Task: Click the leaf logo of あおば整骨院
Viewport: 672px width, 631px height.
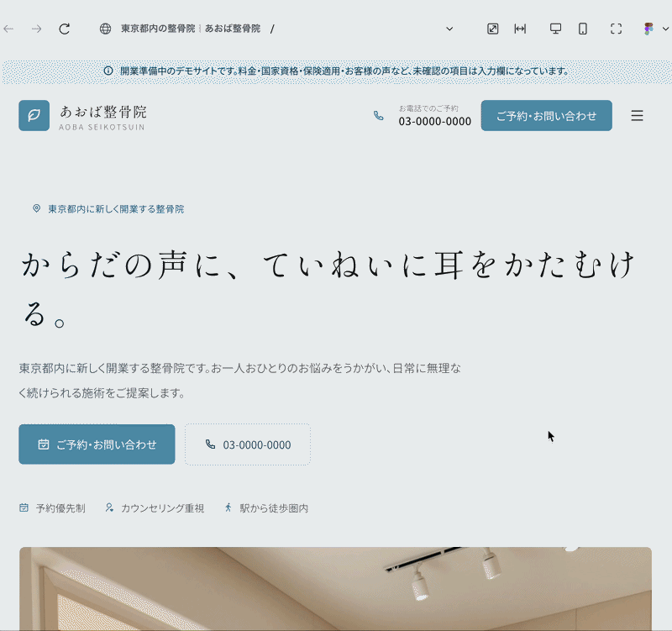Action: point(34,116)
